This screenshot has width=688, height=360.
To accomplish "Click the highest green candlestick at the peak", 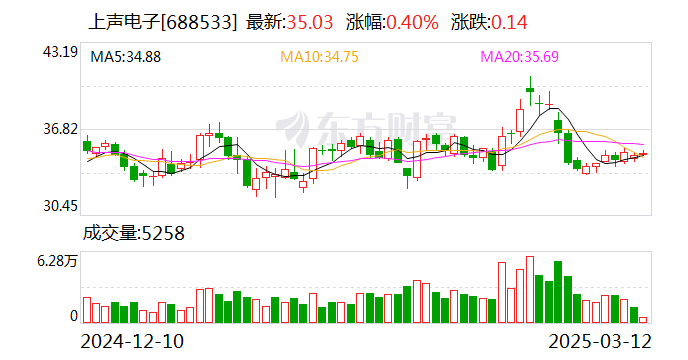I will (530, 90).
